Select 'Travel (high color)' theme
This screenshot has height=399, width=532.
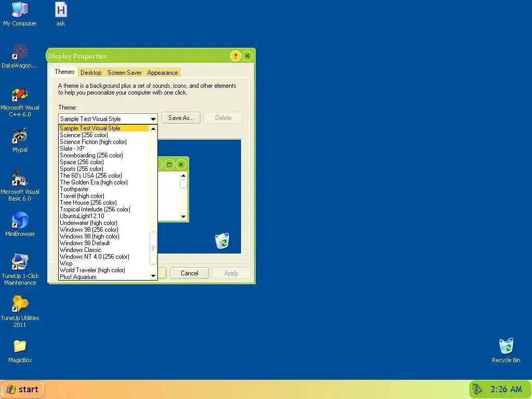(x=104, y=196)
